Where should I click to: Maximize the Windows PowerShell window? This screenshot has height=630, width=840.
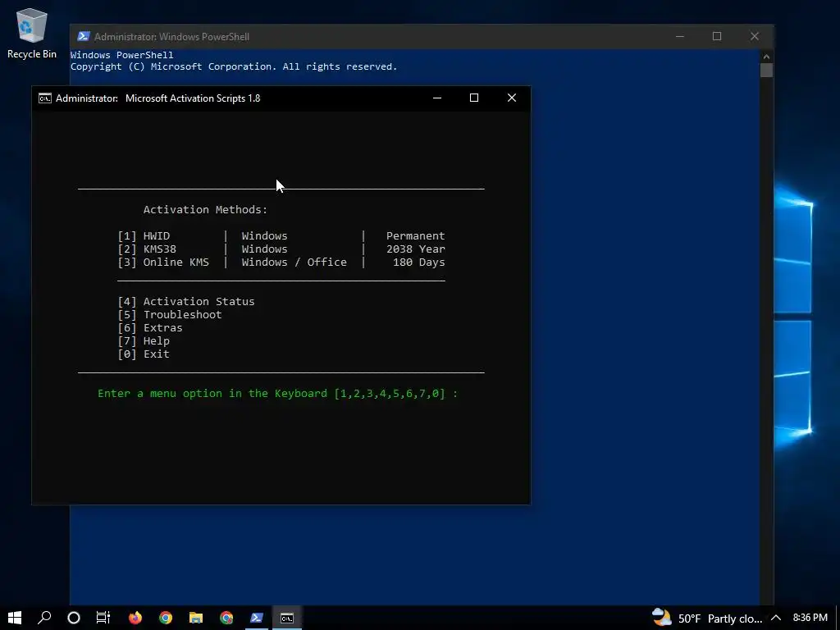pyautogui.click(x=717, y=36)
